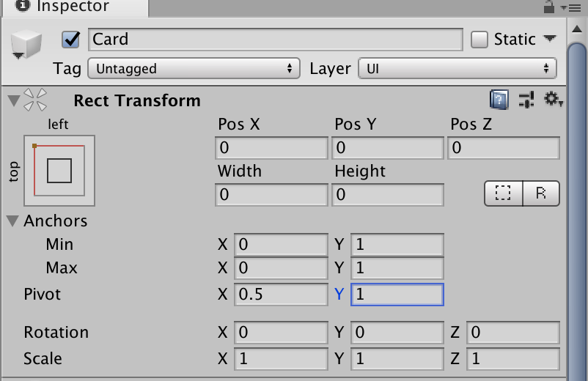Click the scrollbar up arrow
The image size is (588, 381).
[x=577, y=29]
